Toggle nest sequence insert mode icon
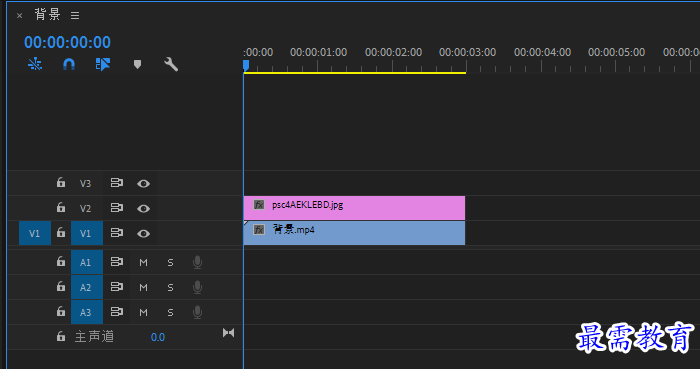 tap(35, 64)
